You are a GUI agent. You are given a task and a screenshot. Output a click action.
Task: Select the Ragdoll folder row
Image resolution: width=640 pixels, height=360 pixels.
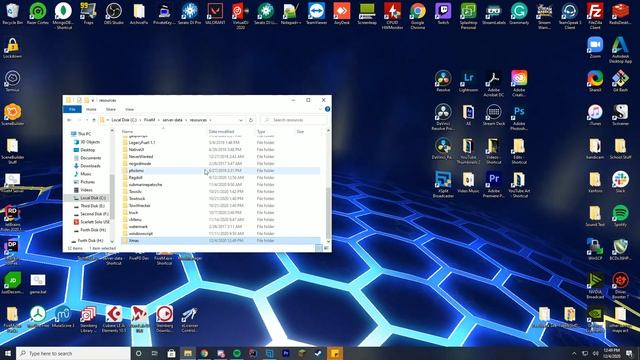click(x=220, y=178)
